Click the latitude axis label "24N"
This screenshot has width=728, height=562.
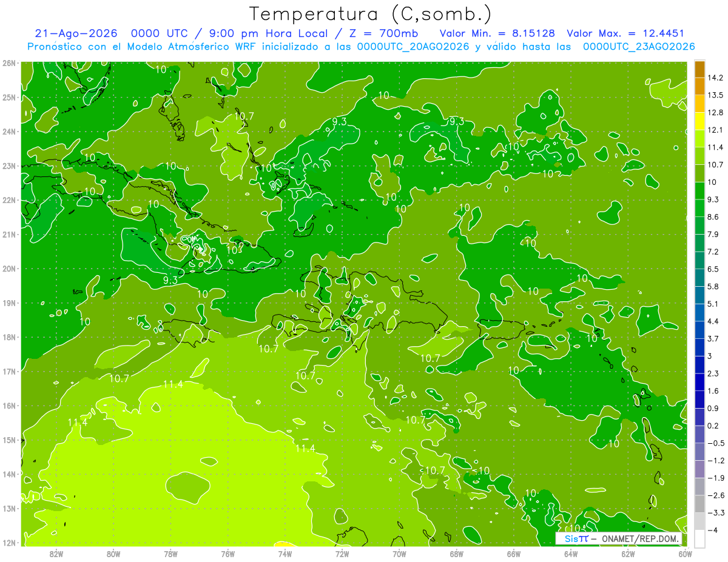tap(9, 132)
